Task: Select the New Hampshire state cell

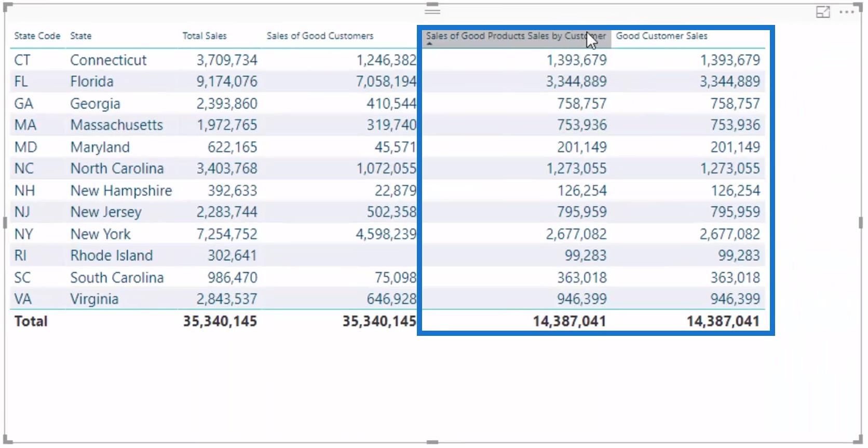Action: 121,191
